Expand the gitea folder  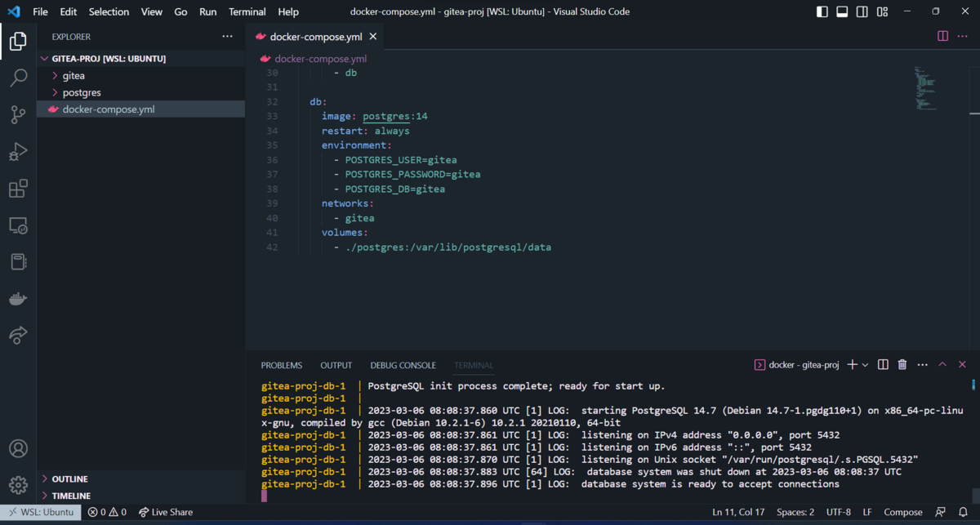click(140, 76)
